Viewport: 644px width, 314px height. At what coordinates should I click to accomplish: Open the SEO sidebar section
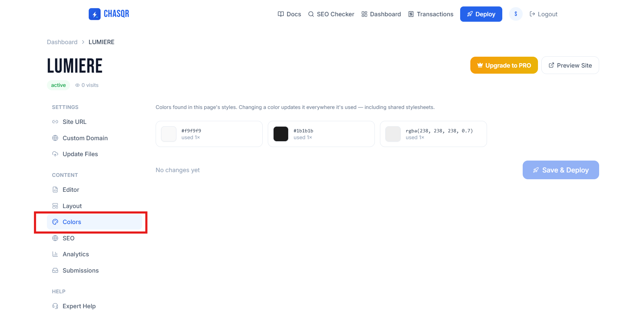click(x=94, y=238)
